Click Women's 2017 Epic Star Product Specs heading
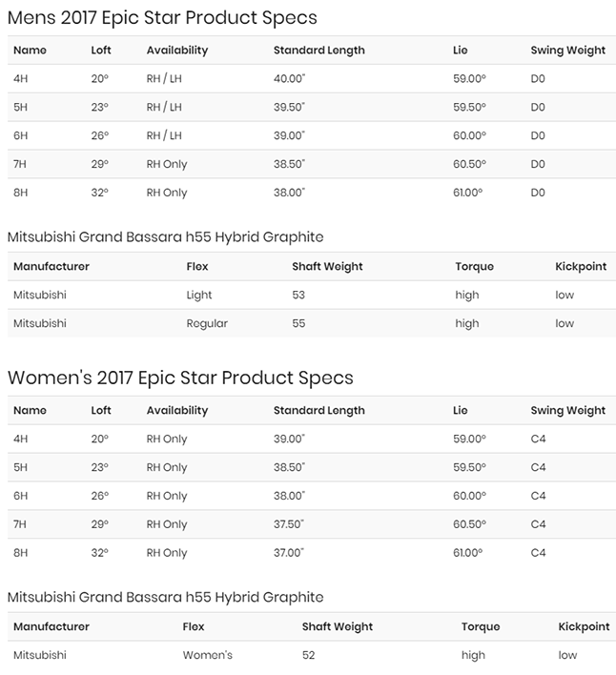 pyautogui.click(x=180, y=378)
